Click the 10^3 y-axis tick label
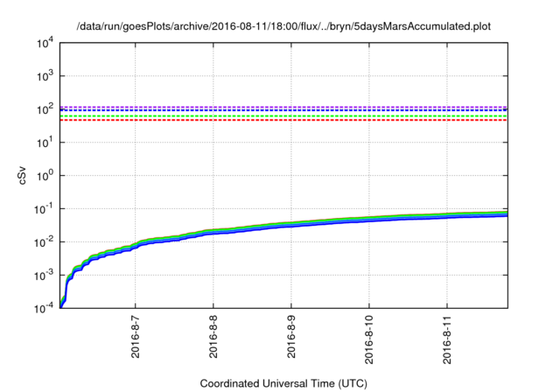This screenshot has width=560, height=392. [x=45, y=76]
